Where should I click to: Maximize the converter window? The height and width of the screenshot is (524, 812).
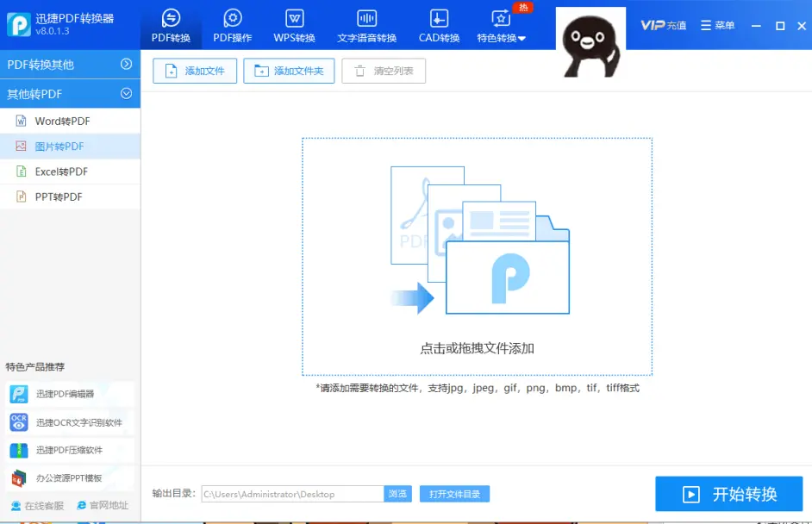click(x=780, y=25)
